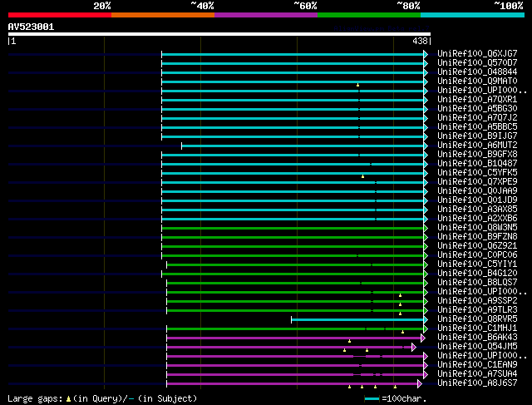Click the cyan arrowhead of the Q8RVR5 row
Viewport: 532px width, 405px height.
click(x=426, y=320)
